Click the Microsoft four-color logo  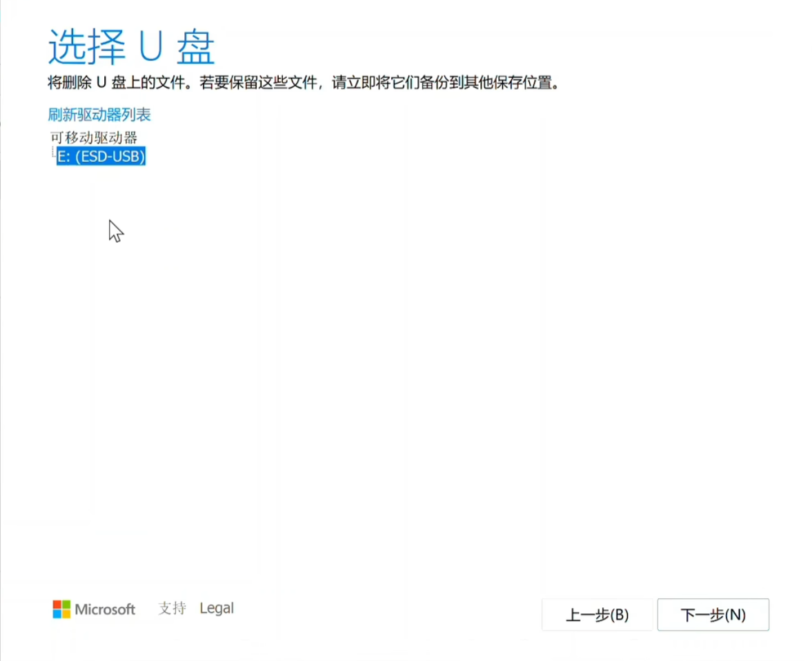(61, 609)
